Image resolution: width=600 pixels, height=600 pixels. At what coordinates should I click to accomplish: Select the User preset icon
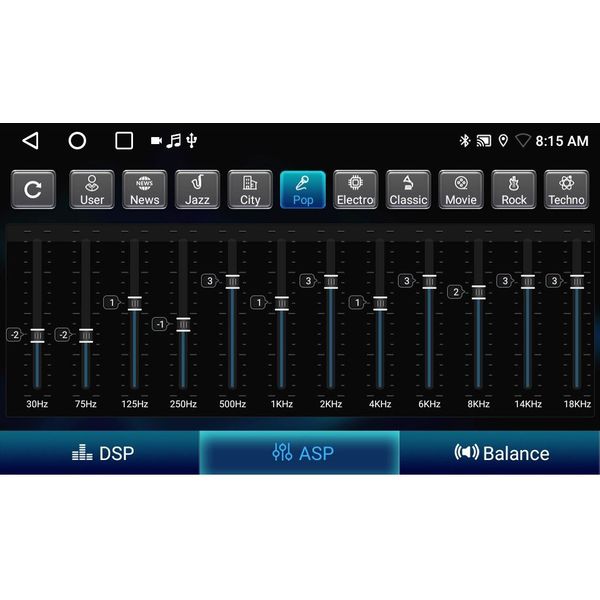tap(92, 189)
